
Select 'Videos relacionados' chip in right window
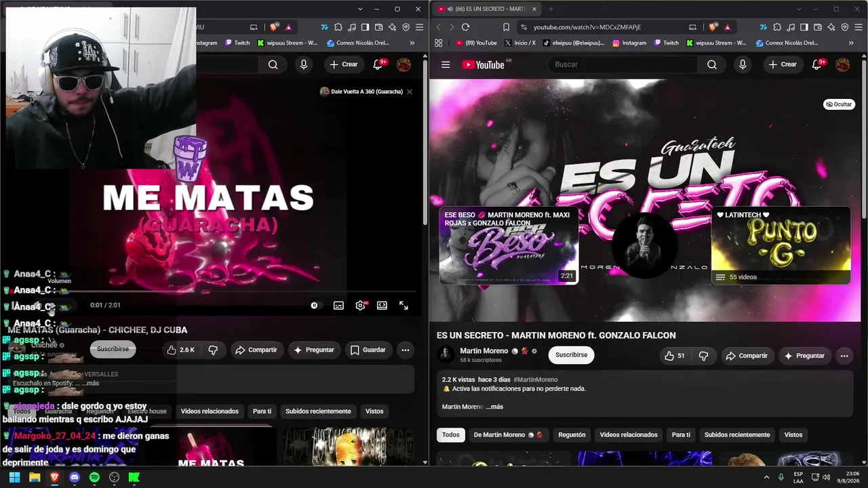[x=629, y=435]
